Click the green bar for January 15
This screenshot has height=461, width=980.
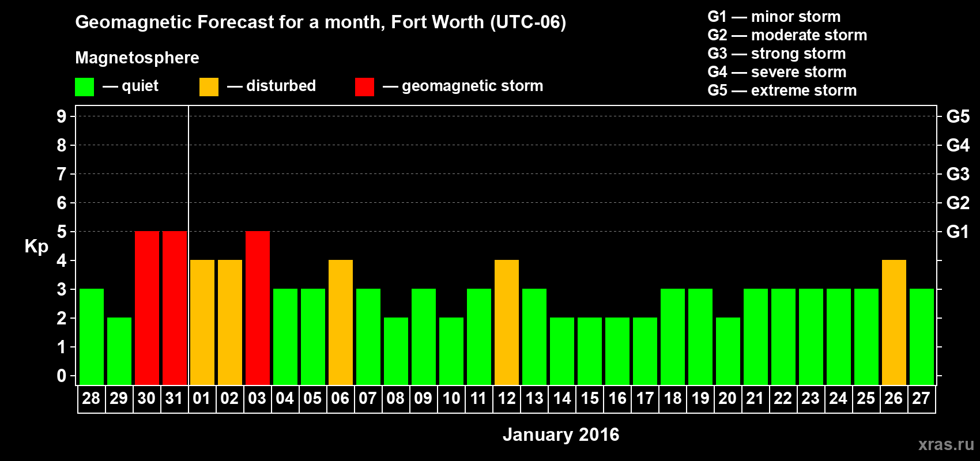tap(590, 352)
